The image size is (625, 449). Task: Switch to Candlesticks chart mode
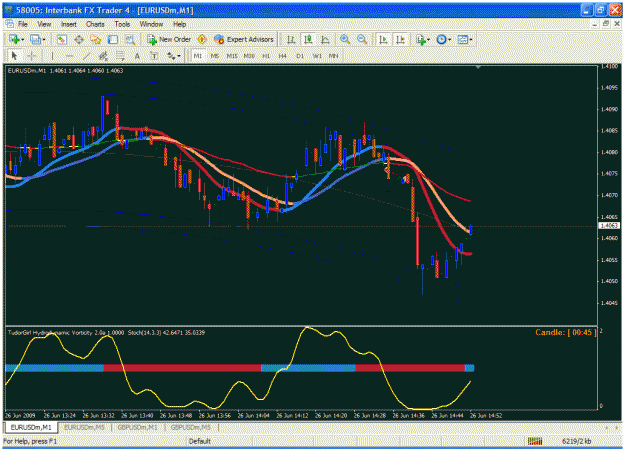(308, 39)
